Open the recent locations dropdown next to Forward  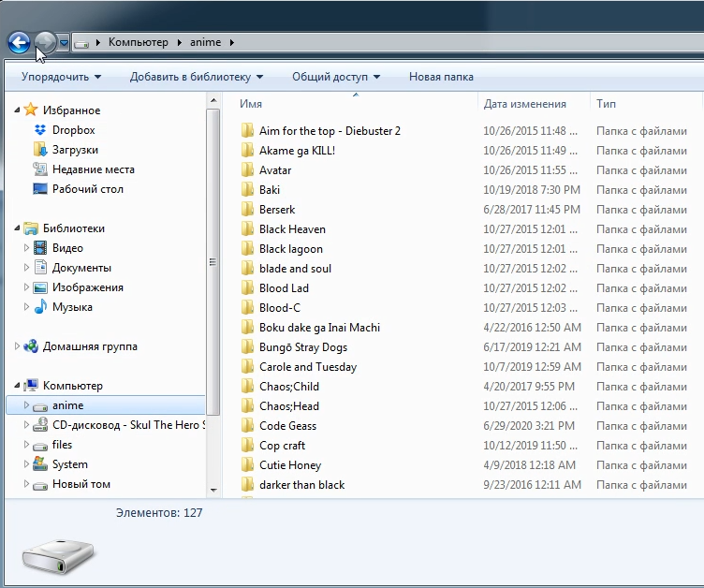click(x=64, y=43)
